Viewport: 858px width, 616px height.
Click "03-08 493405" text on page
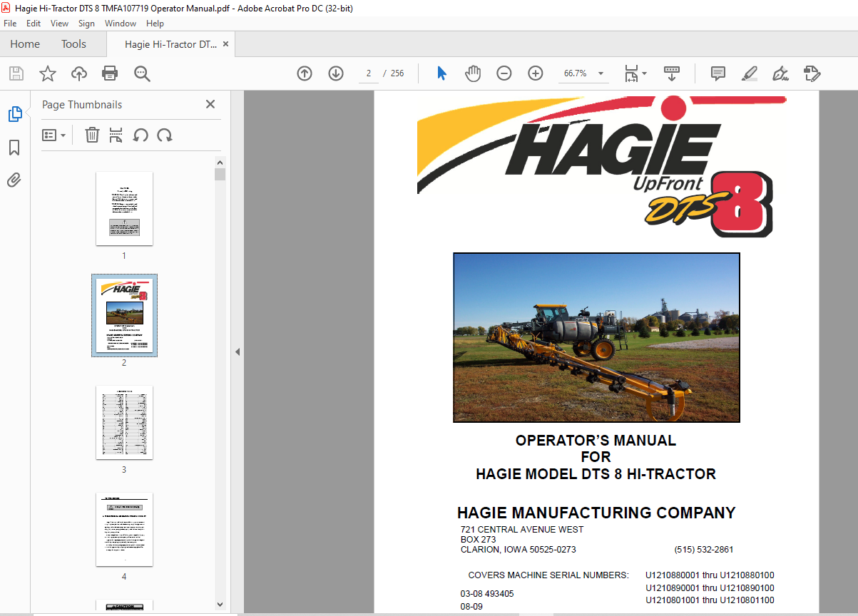487,594
